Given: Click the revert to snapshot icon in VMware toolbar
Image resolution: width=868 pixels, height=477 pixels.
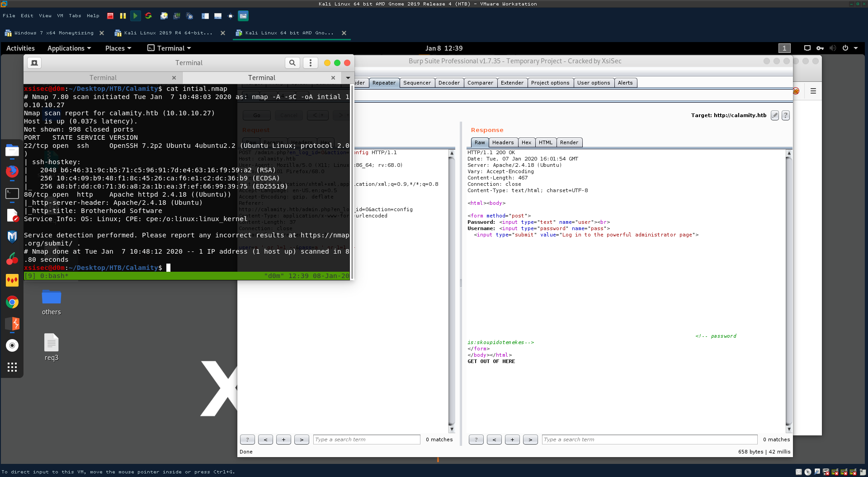Looking at the screenshot, I should point(177,16).
